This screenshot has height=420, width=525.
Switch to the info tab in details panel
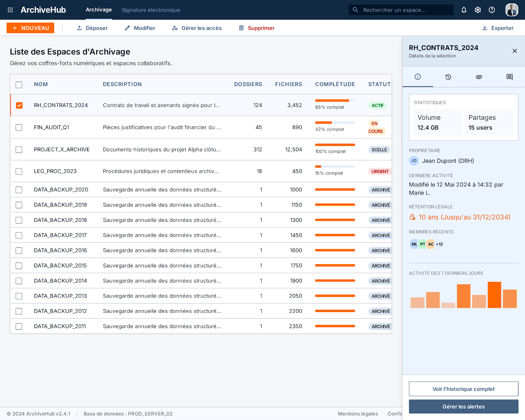[x=418, y=77]
